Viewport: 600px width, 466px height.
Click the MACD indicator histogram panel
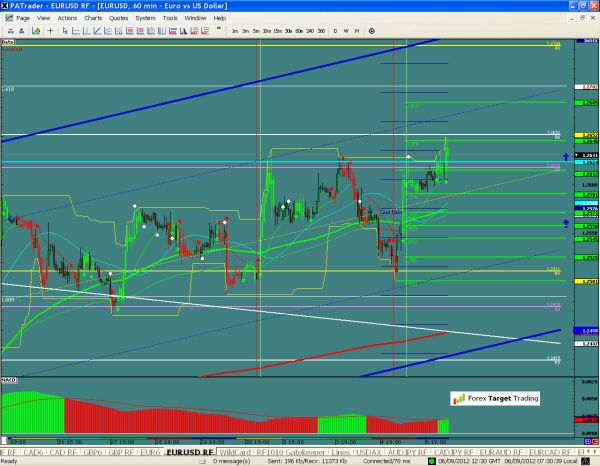click(x=200, y=410)
